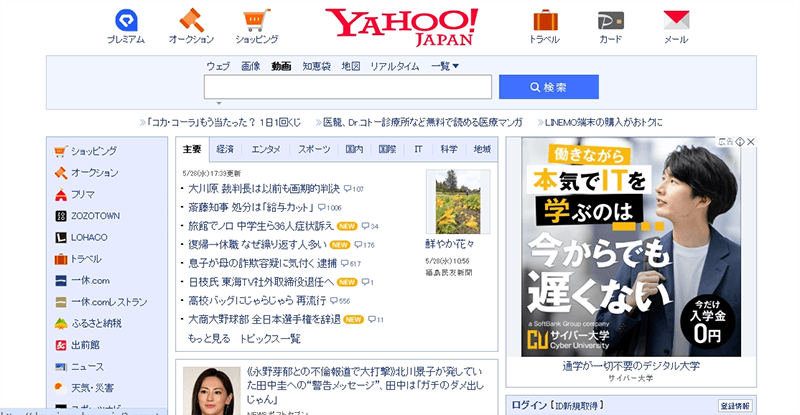The height and width of the screenshot is (415, 800).
Task: Click inside the main search input field
Action: 348,87
